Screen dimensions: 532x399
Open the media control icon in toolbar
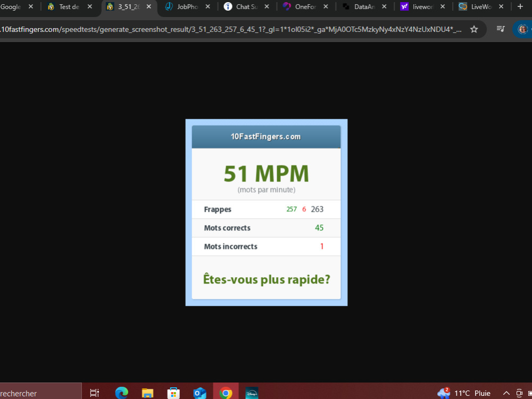[501, 29]
